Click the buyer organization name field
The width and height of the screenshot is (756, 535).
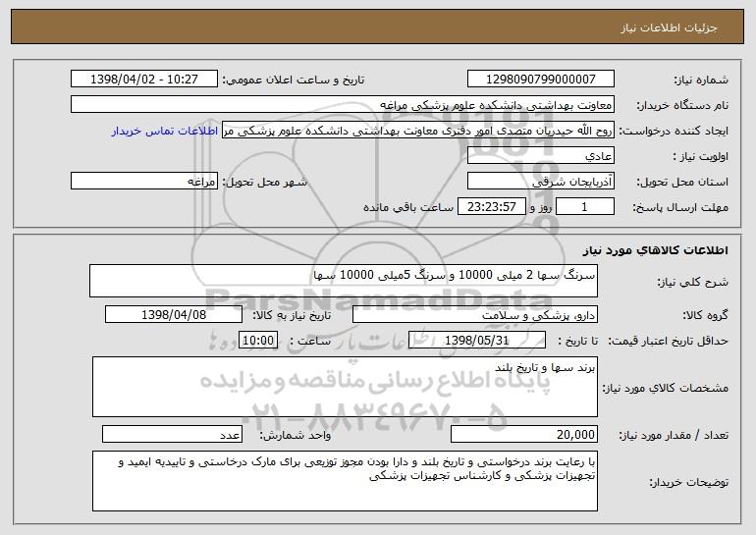(x=343, y=105)
